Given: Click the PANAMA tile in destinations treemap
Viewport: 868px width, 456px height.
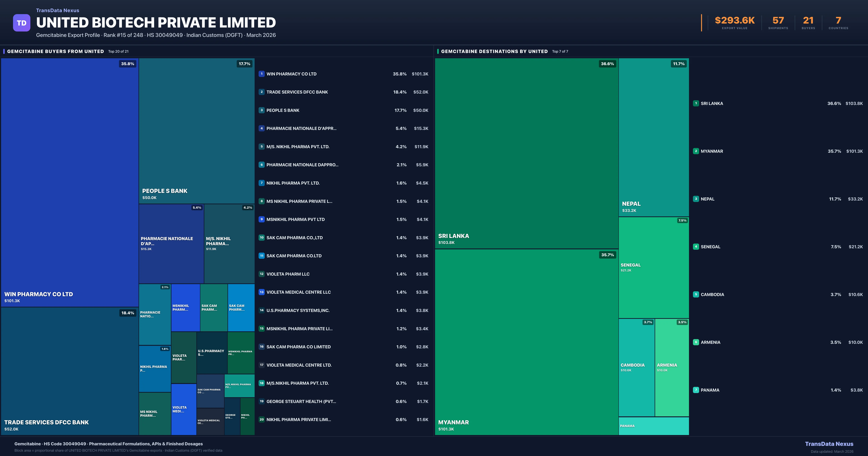Looking at the screenshot, I should [x=653, y=426].
